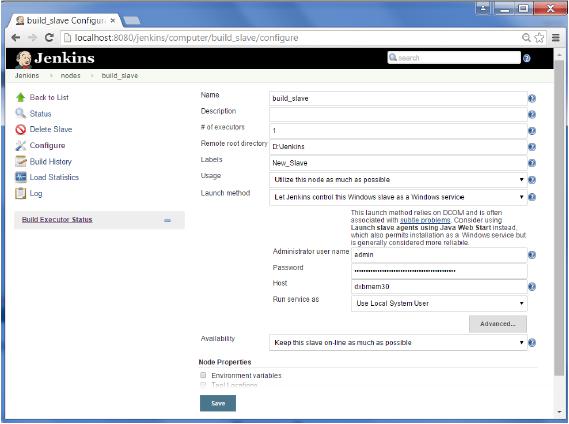
Task: Open the Availability dropdown
Action: tap(398, 343)
